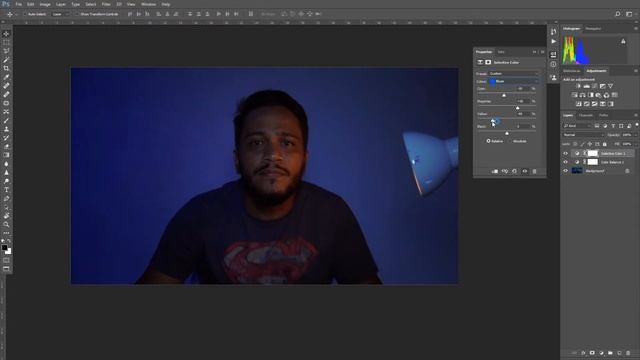
Task: Click the Photo Filter adjustment icon
Action: click(x=598, y=95)
